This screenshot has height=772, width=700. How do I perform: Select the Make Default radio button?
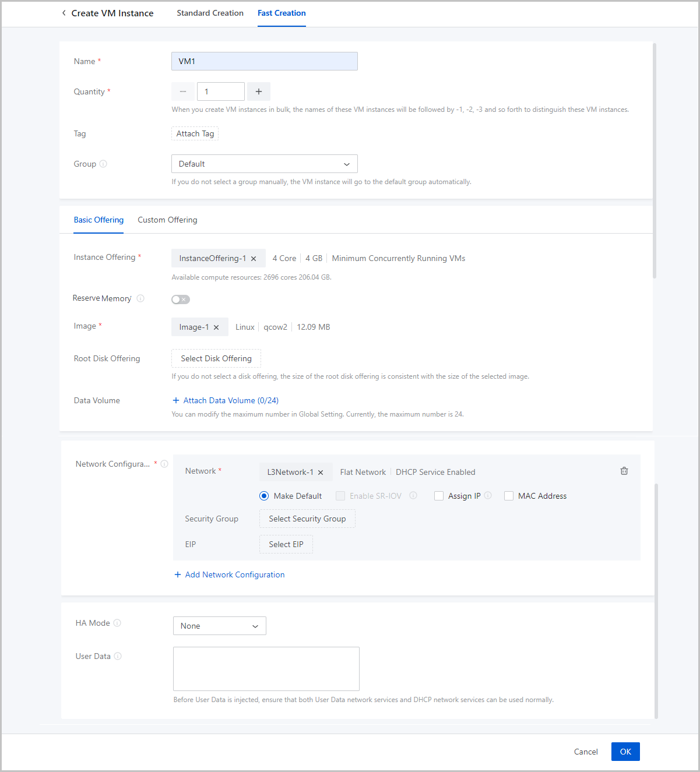coord(264,496)
